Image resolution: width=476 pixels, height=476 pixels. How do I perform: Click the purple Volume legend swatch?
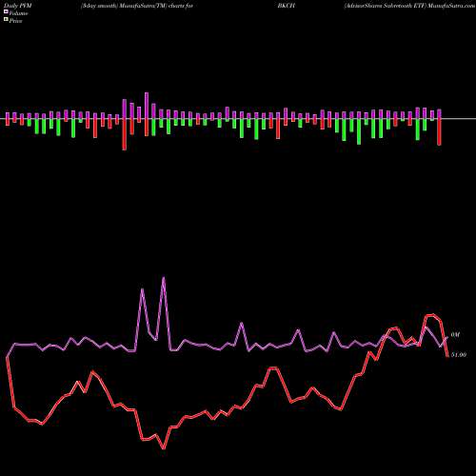6,12
